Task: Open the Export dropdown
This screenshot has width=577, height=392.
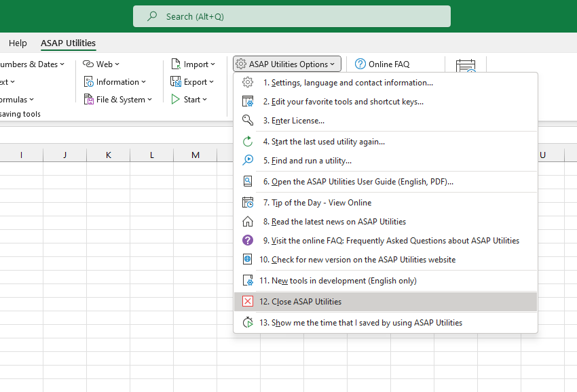Action: tap(211, 81)
